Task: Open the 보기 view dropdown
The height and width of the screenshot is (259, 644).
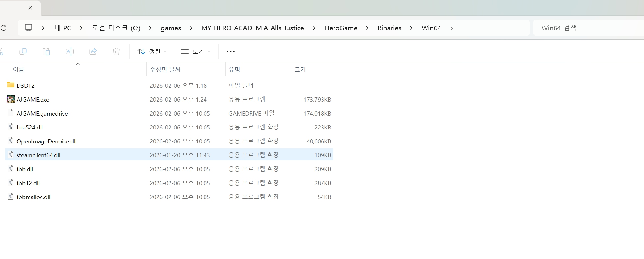Action: pos(195,51)
